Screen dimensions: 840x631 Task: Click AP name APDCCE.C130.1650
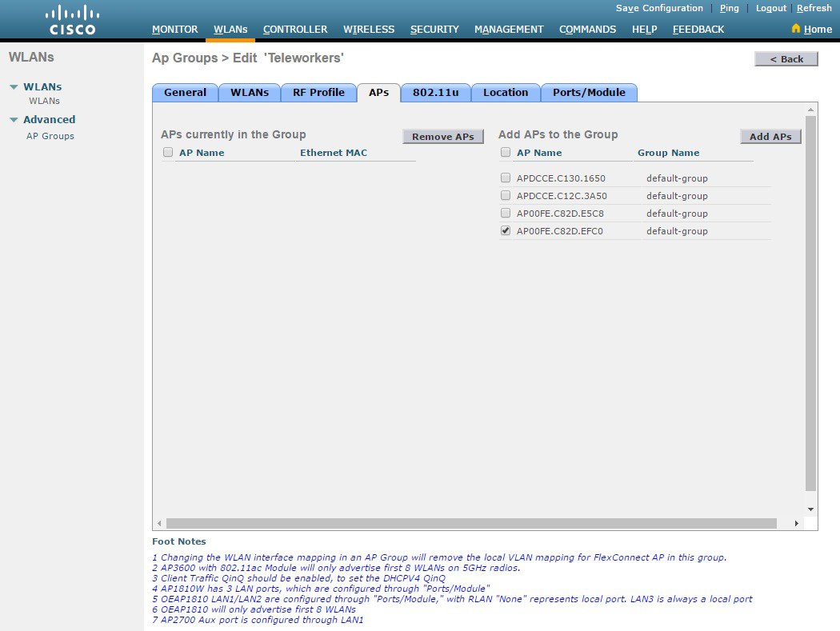point(561,178)
